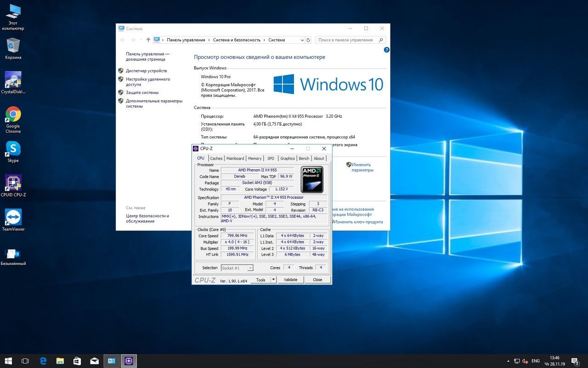Screen dimensions: 588x368
Task: Click the search magnifier in Control Panel
Action: pos(381,40)
